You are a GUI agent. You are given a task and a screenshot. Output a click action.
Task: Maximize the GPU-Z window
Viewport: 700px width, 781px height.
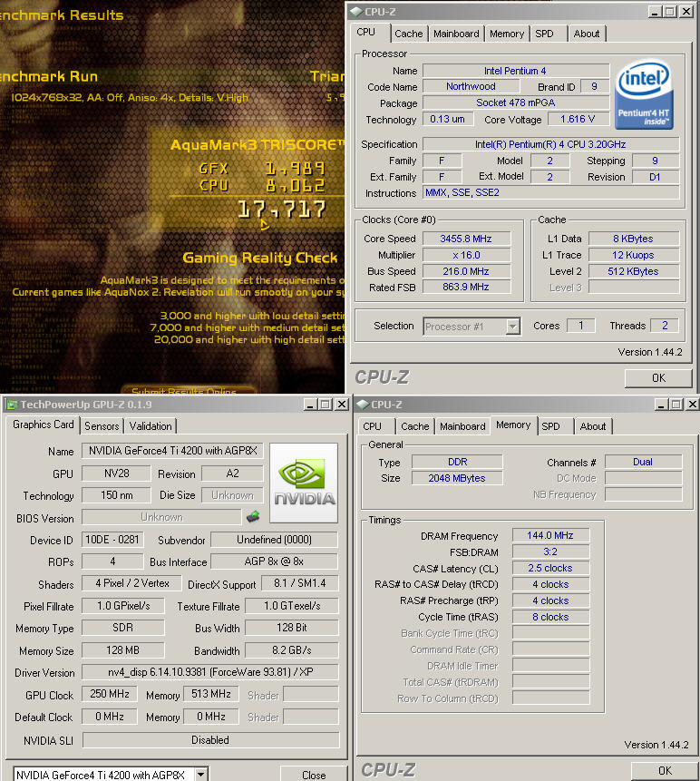[326, 405]
